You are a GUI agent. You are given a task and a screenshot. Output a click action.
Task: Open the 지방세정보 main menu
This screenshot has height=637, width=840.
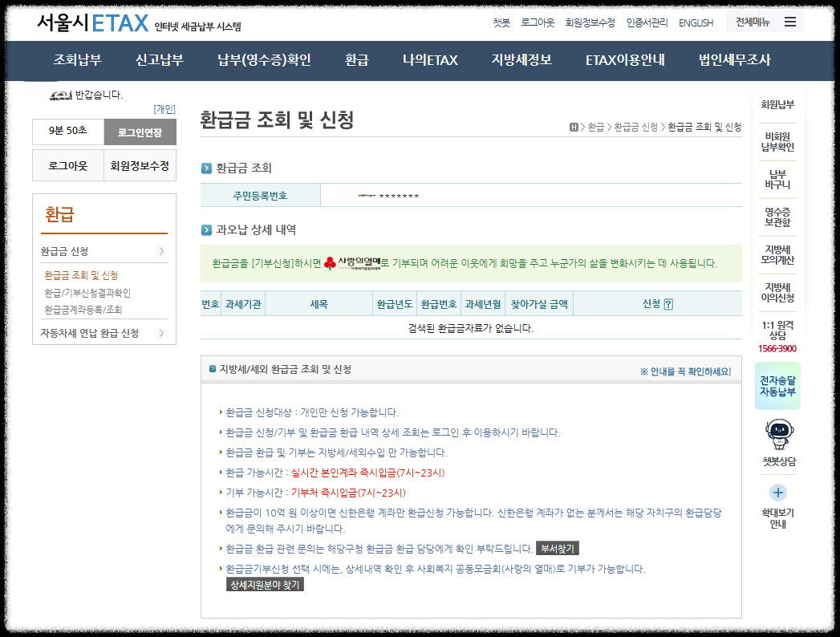pyautogui.click(x=521, y=60)
